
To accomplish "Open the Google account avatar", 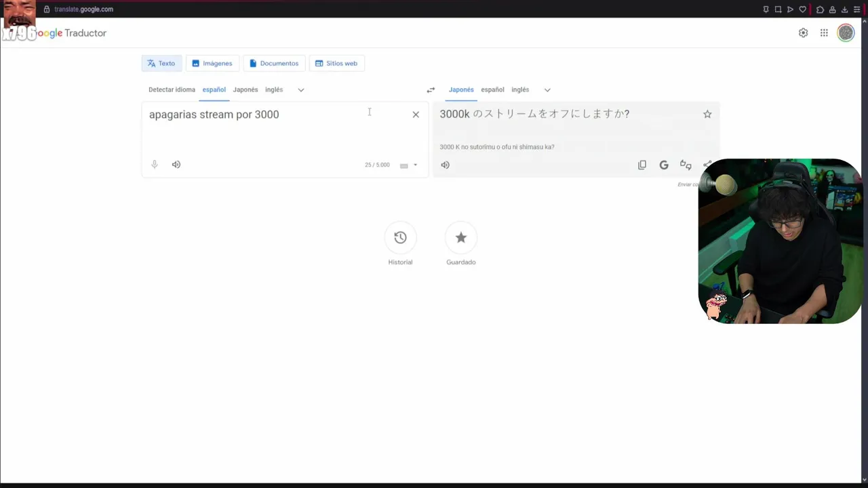I will pyautogui.click(x=846, y=33).
